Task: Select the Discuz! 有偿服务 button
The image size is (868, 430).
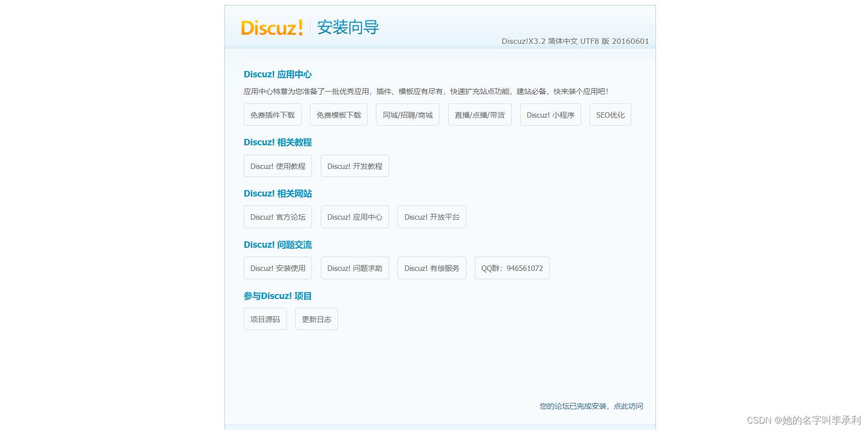Action: (x=432, y=268)
